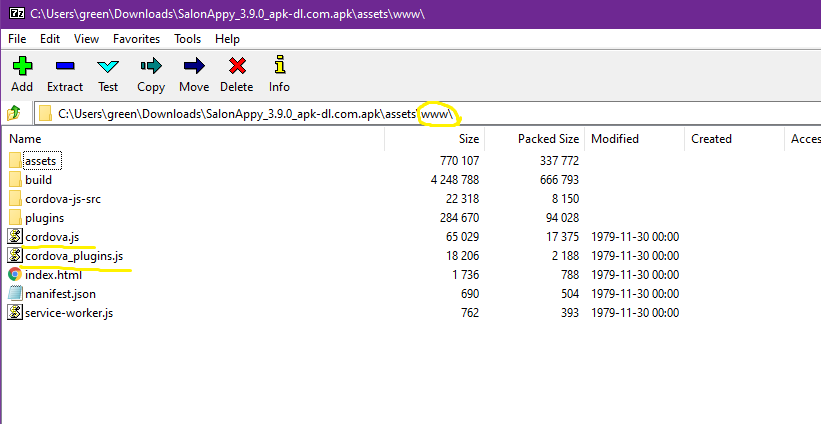821x424 pixels.
Task: Select the build folder icon
Action: click(15, 180)
